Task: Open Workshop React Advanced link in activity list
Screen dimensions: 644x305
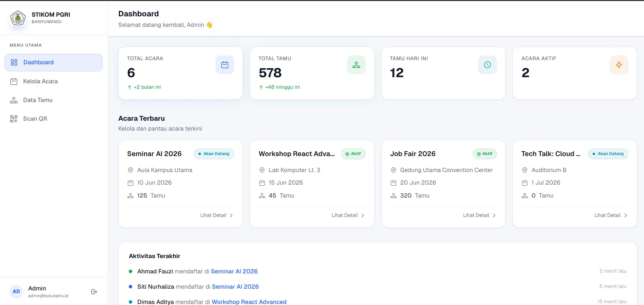Action: 249,302
